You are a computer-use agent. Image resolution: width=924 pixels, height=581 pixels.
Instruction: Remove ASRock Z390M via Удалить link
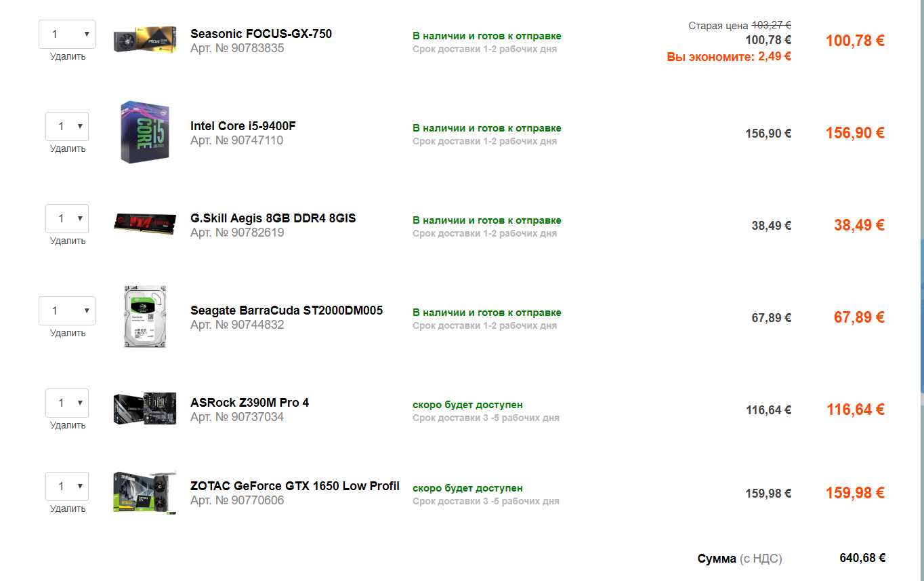coord(68,426)
